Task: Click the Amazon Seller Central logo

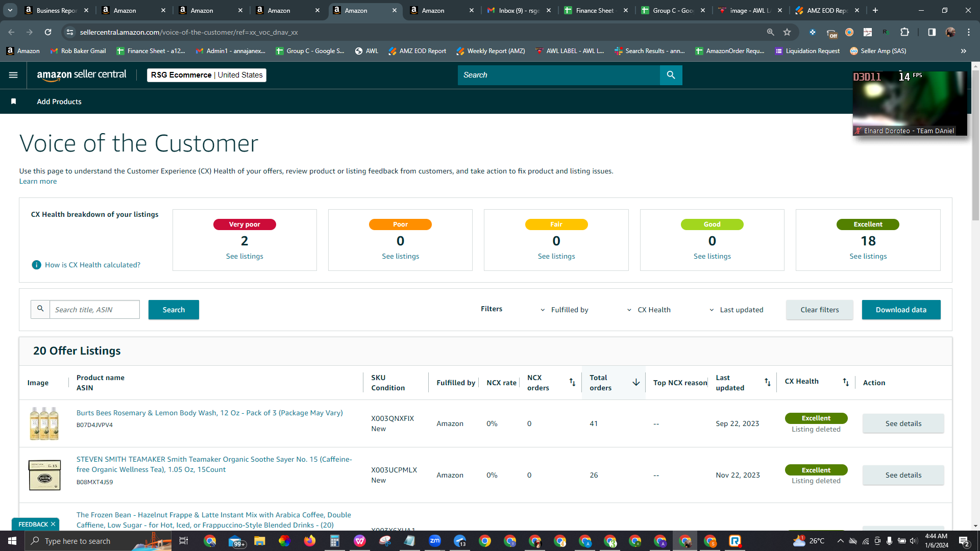Action: coord(82,75)
